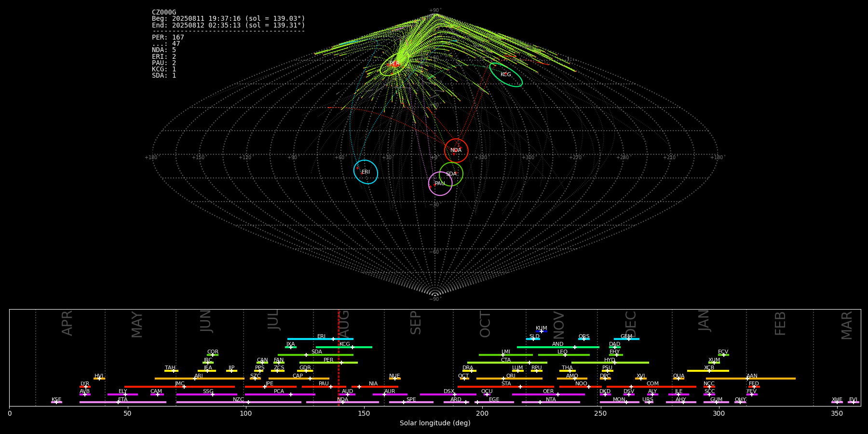The image size is (868, 434).
Task: Click the 'ERI: 2' count entry
Action: [164, 56]
